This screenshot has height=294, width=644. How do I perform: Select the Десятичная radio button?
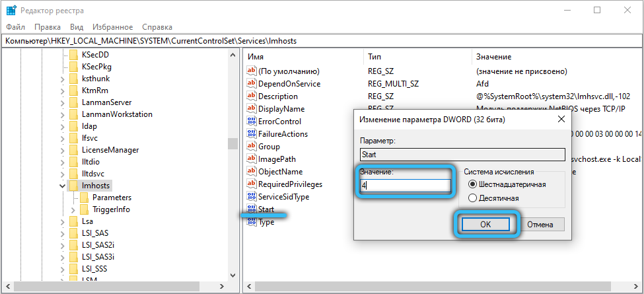(472, 198)
